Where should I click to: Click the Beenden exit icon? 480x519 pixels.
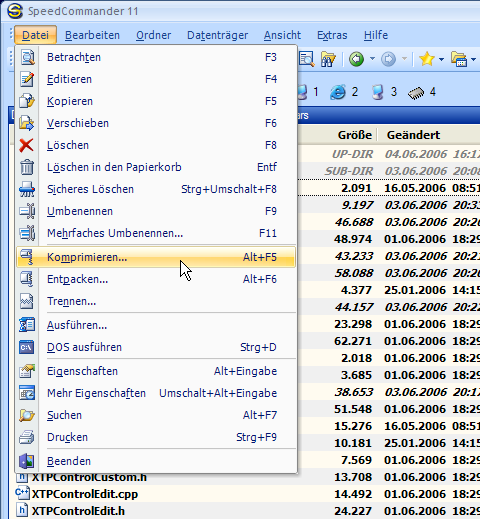click(27, 461)
